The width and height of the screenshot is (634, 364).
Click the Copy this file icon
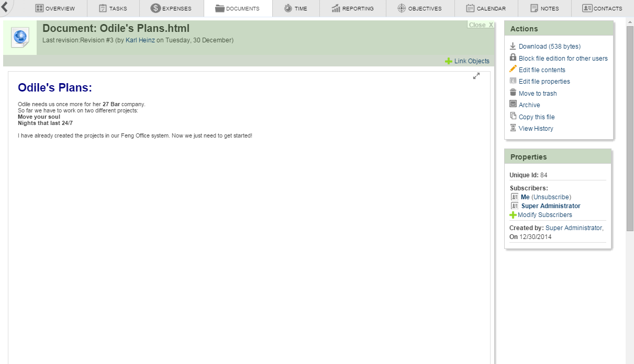513,116
